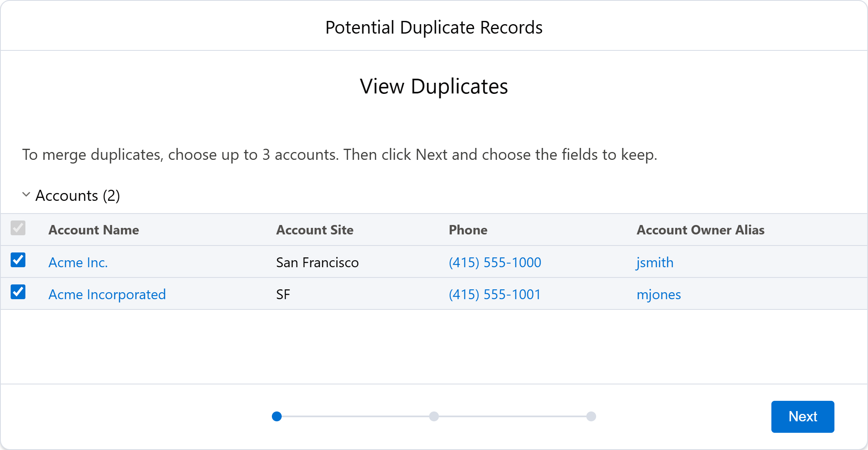The width and height of the screenshot is (868, 450).
Task: Open owner alias jsmith profile
Action: 655,262
